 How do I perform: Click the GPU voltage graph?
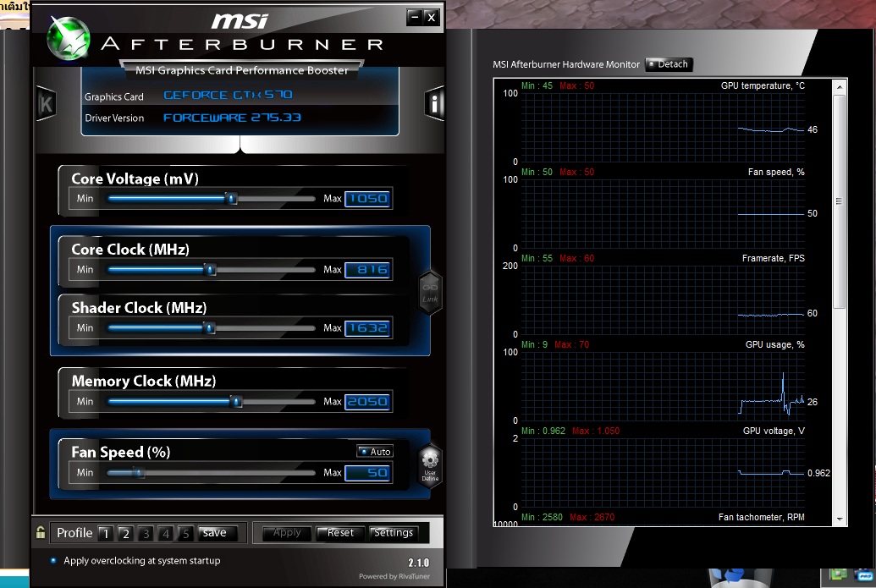point(663,473)
